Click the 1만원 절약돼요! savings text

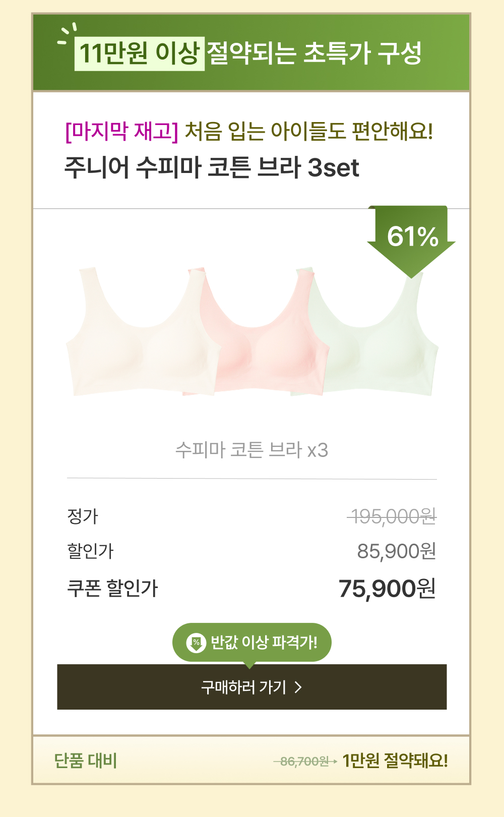[x=395, y=761]
